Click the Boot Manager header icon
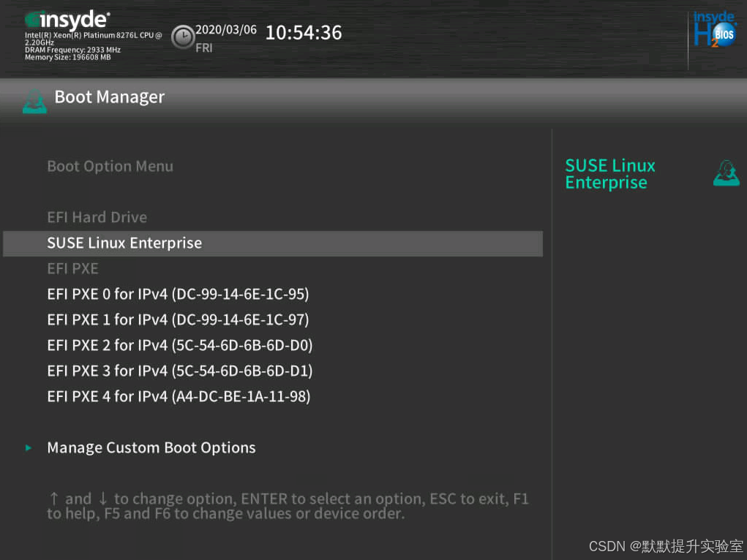 [35, 101]
